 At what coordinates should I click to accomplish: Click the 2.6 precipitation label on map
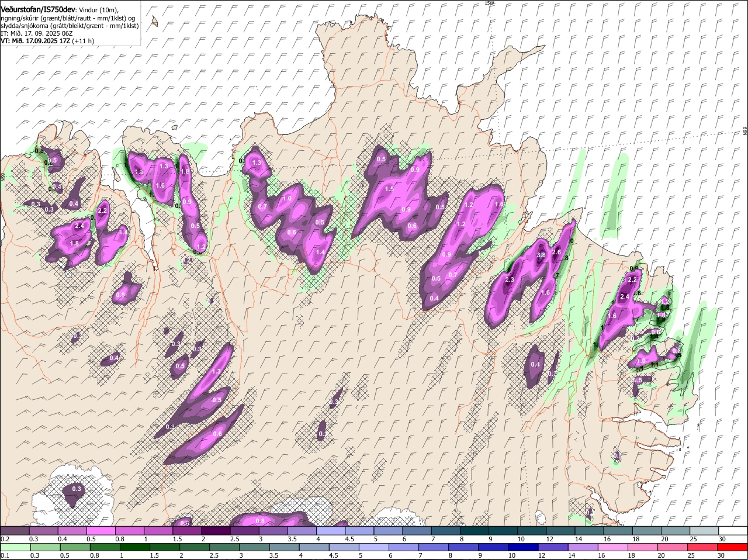(556, 253)
